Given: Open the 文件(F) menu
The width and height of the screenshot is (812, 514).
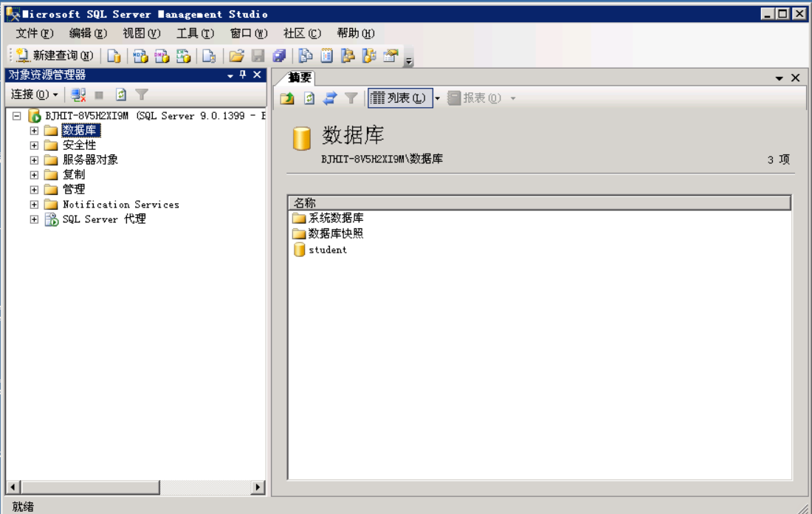Looking at the screenshot, I should [34, 34].
